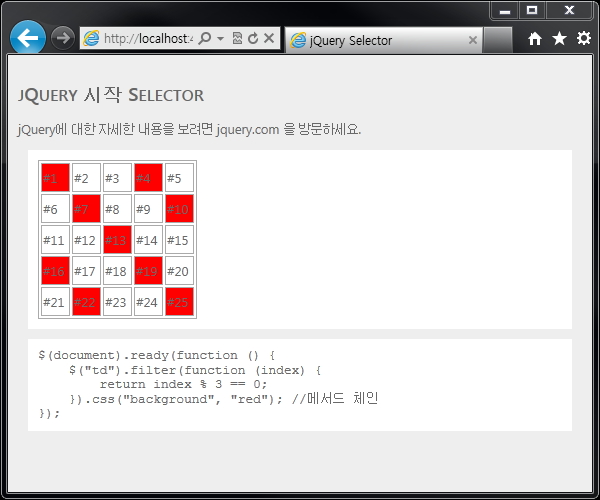
Task: Click red table cell #16
Action: coord(55,270)
